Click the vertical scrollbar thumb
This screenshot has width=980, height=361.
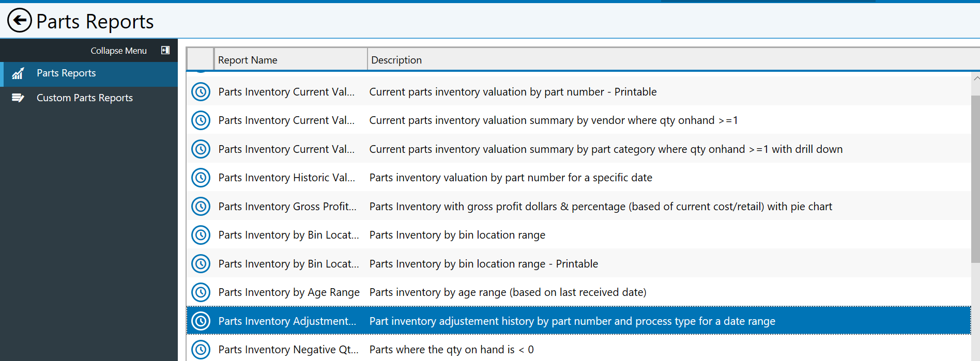coord(975,179)
